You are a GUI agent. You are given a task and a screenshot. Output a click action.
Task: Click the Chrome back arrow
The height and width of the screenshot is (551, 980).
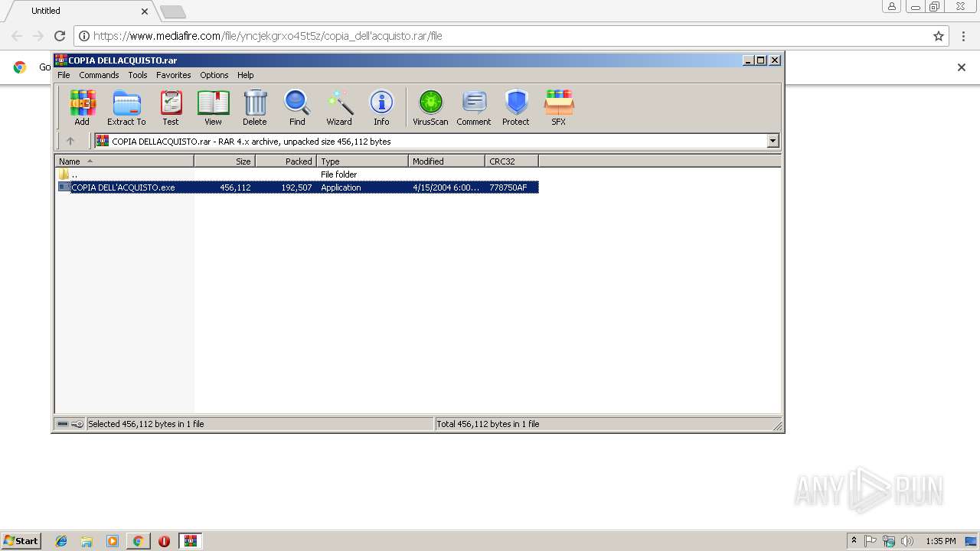(x=17, y=36)
